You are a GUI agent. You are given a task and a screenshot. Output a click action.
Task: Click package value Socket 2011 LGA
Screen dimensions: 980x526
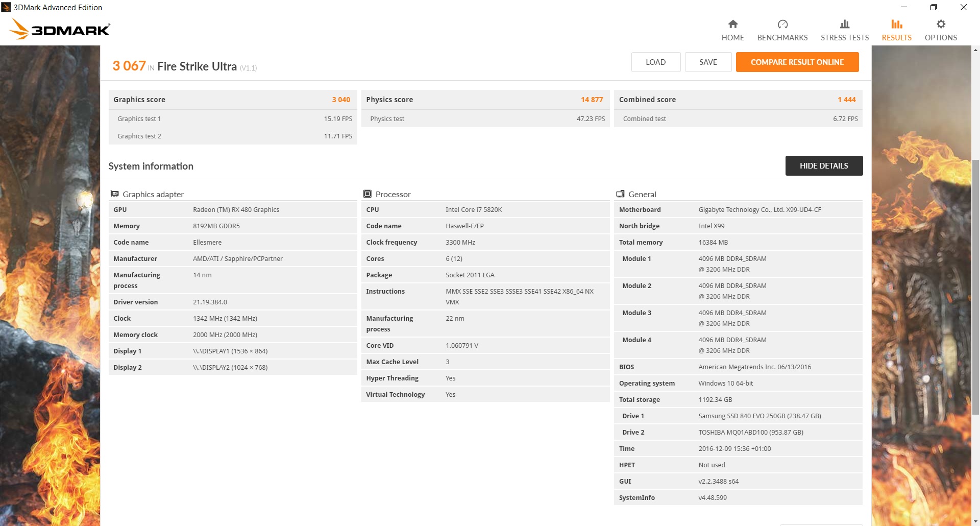[470, 275]
